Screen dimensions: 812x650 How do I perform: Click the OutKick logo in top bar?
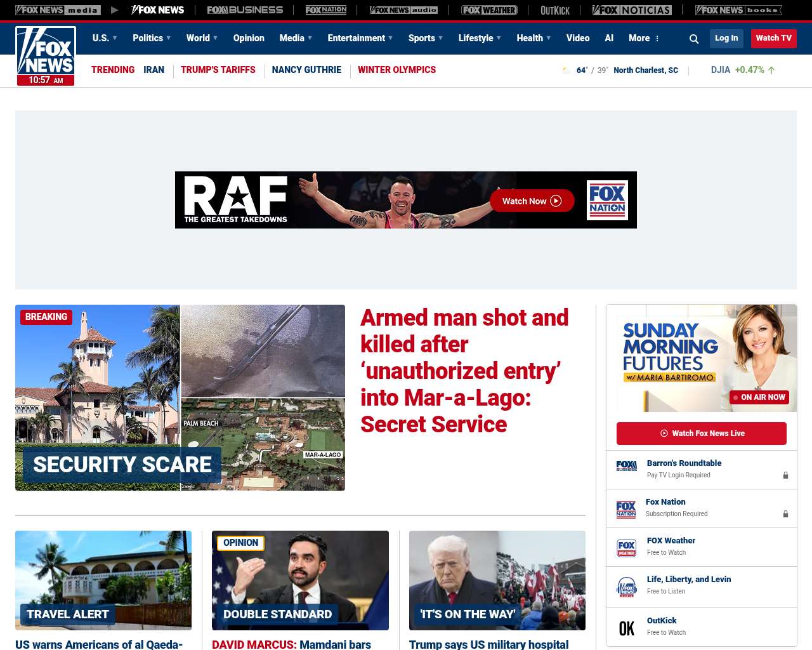[555, 10]
